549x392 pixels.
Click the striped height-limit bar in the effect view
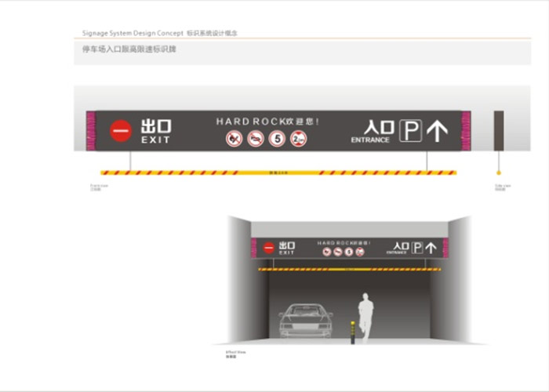click(350, 269)
